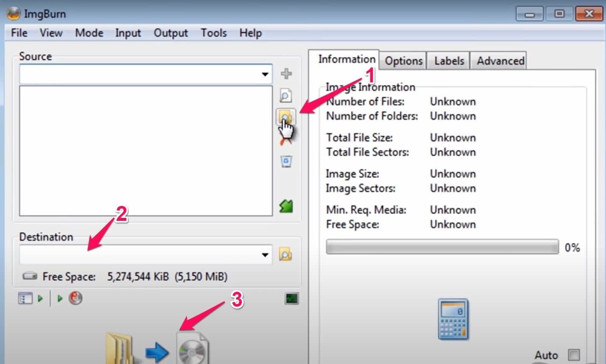
Task: Browse for a destination file
Action: pos(285,255)
